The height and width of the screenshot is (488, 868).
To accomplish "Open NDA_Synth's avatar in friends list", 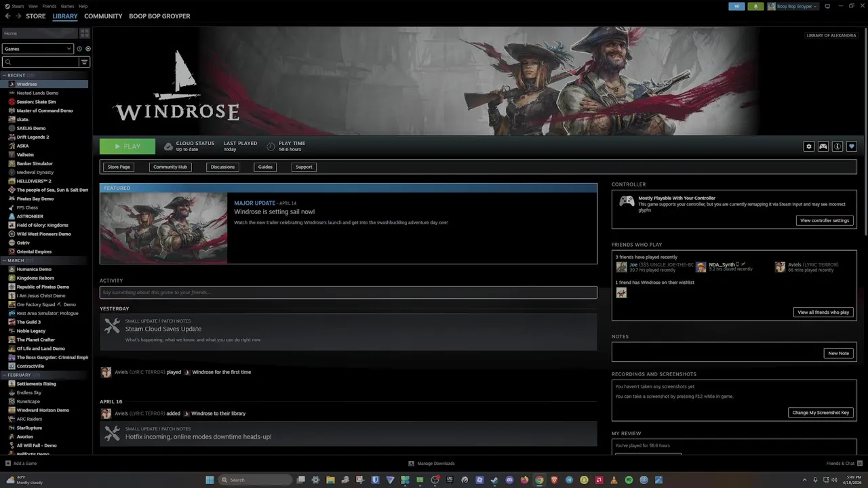I will (x=701, y=267).
